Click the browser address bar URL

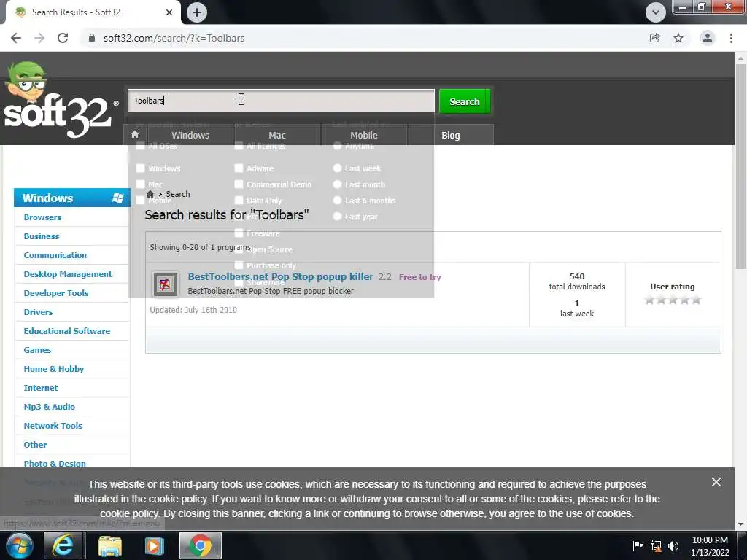[174, 38]
